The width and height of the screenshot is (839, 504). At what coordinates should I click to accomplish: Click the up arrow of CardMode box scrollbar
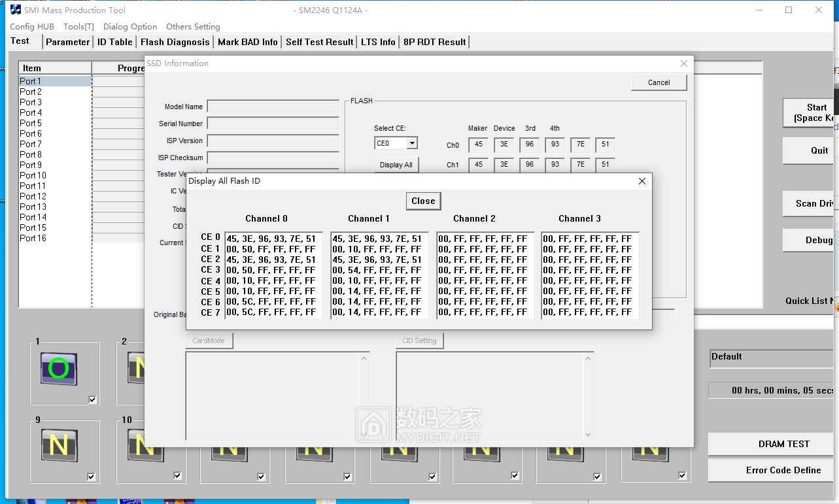pos(364,358)
